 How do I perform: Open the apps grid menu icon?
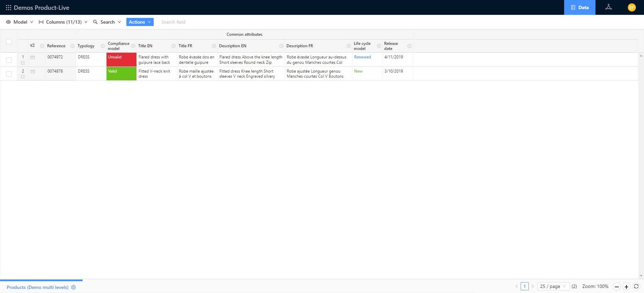[8, 7]
